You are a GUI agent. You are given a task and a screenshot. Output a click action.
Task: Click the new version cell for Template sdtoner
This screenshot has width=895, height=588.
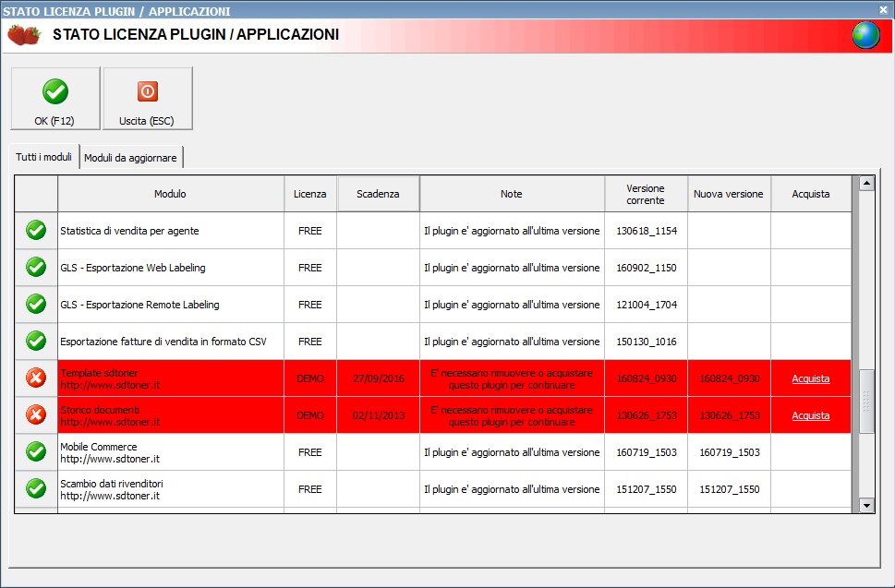point(730,378)
